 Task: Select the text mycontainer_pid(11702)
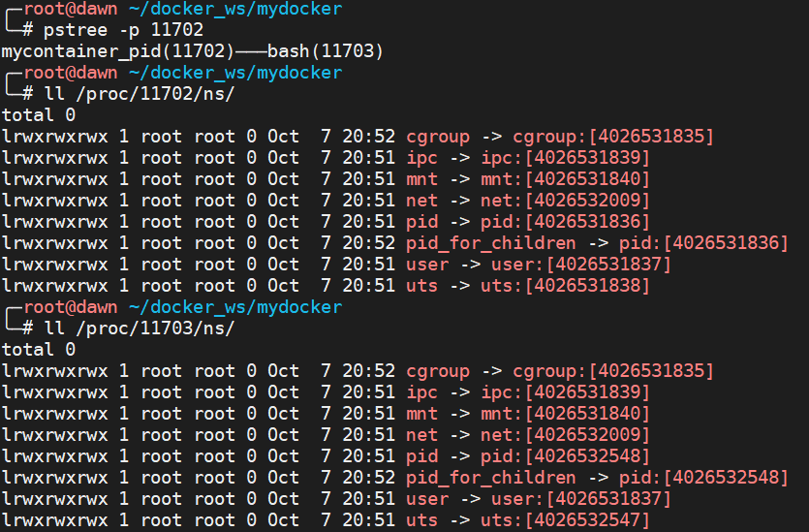click(x=117, y=51)
